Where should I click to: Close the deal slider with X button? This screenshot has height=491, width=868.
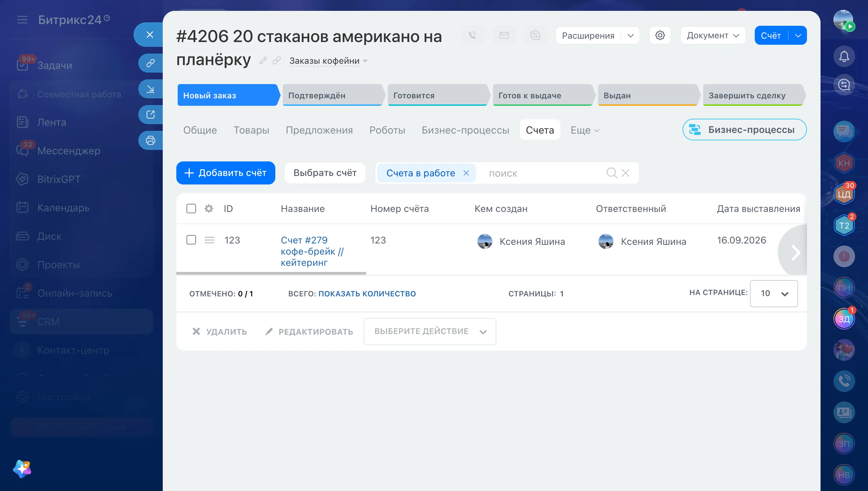pos(150,35)
